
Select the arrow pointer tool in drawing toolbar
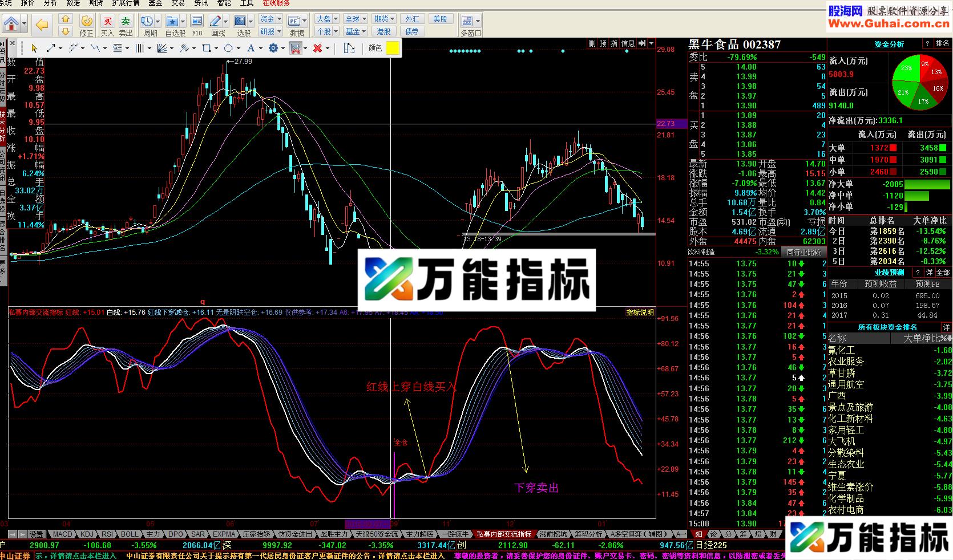(x=33, y=48)
